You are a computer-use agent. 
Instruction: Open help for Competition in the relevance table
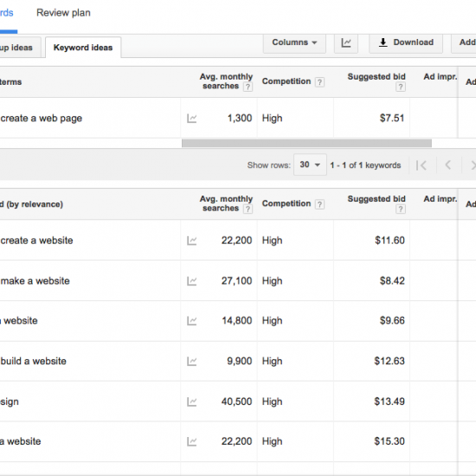[319, 204]
